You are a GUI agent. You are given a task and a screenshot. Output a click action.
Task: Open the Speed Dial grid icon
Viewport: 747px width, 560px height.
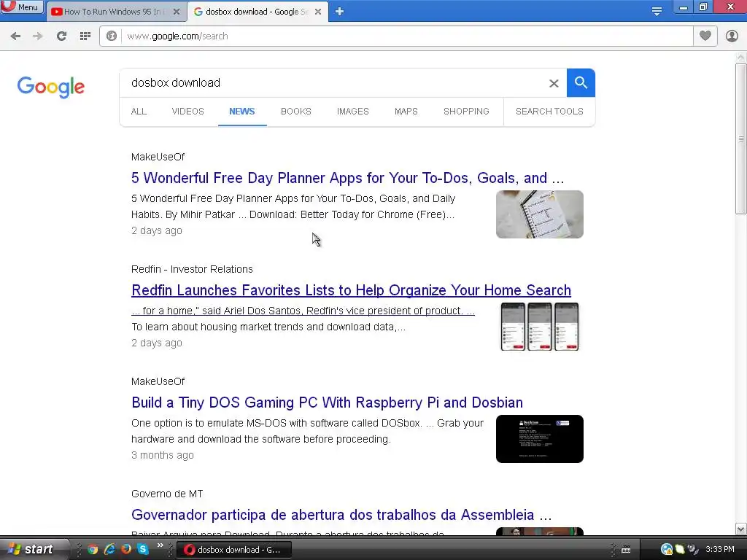85,36
